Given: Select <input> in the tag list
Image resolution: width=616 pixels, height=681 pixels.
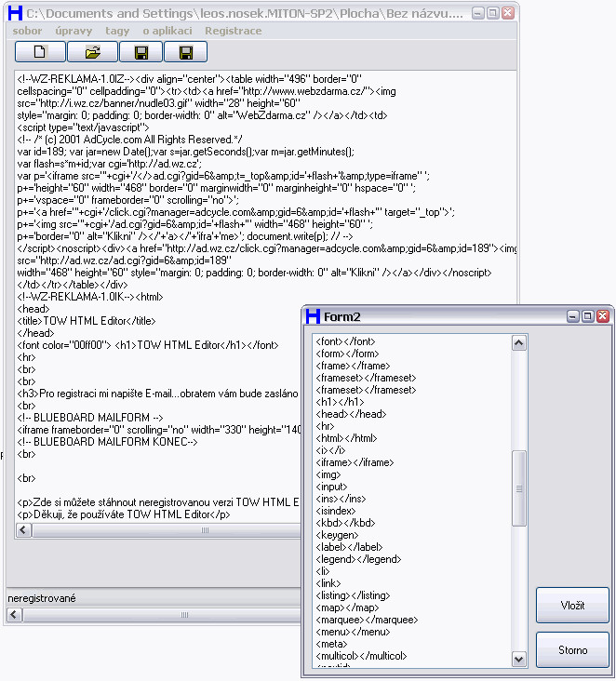Looking at the screenshot, I should click(x=331, y=487).
